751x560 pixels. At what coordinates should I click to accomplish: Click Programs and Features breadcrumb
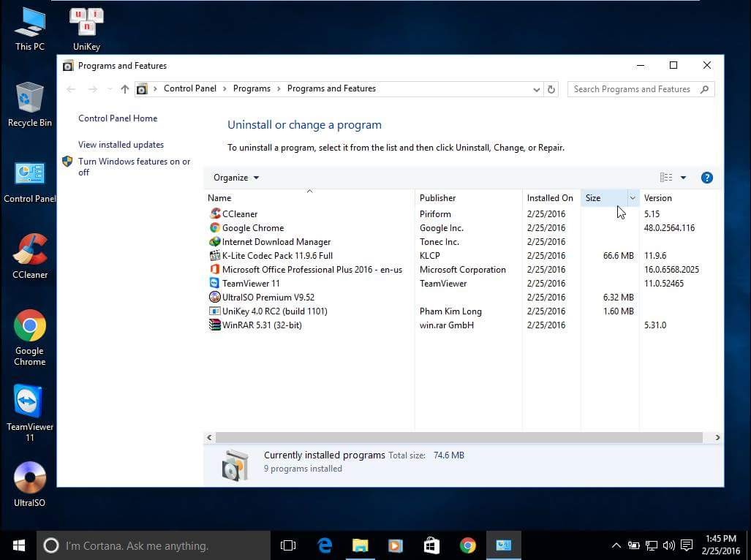coord(331,88)
